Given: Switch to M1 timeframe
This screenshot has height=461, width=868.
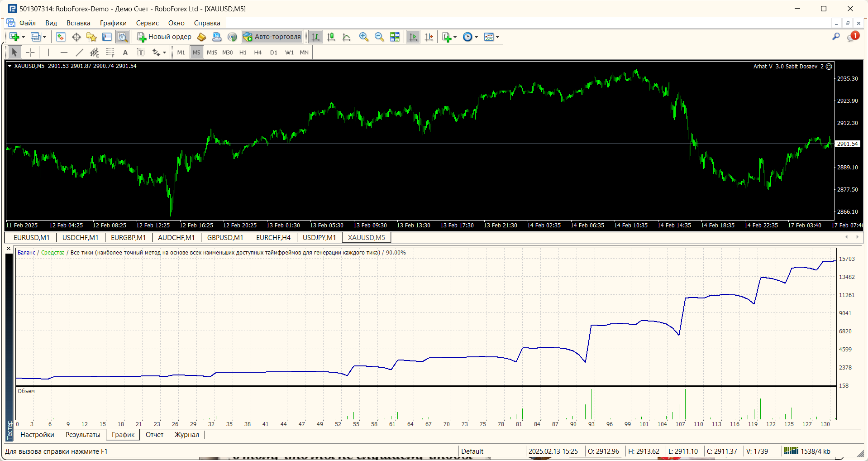Looking at the screenshot, I should tap(181, 53).
